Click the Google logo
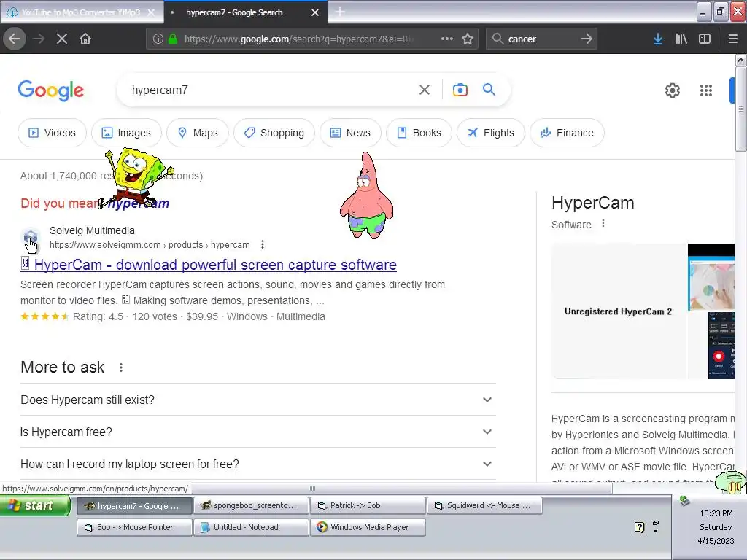747x560 pixels. point(50,90)
